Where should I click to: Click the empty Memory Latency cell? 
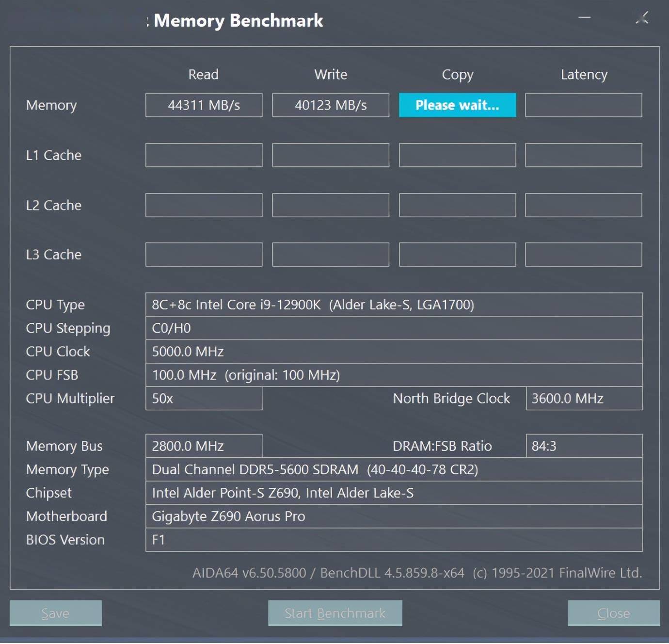[584, 105]
